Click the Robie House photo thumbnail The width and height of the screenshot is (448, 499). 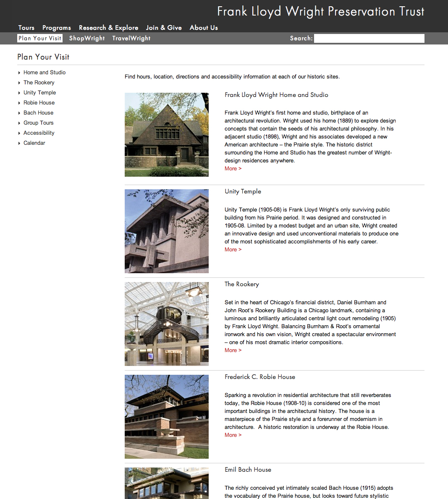coord(167,417)
